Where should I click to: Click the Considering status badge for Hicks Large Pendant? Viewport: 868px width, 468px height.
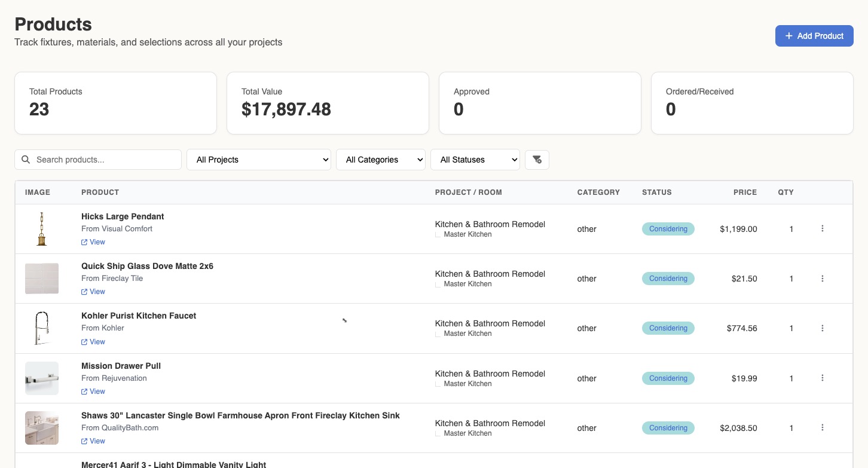[x=668, y=228]
